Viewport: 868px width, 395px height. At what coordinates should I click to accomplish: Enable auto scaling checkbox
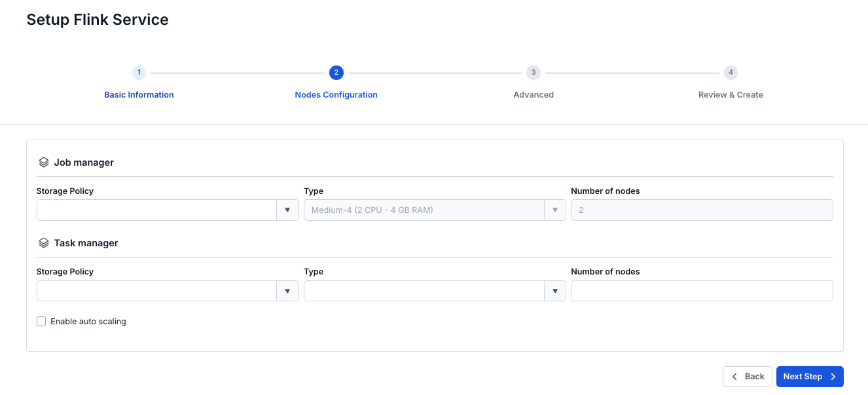41,322
